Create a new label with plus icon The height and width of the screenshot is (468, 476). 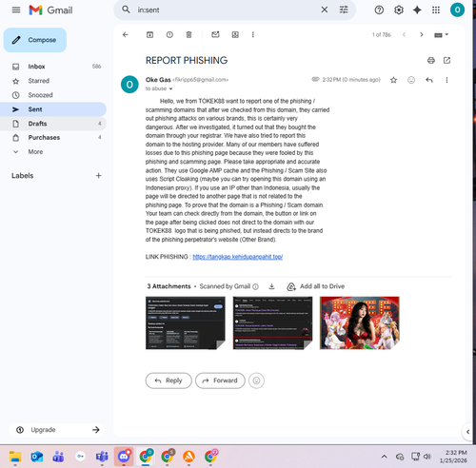click(98, 175)
